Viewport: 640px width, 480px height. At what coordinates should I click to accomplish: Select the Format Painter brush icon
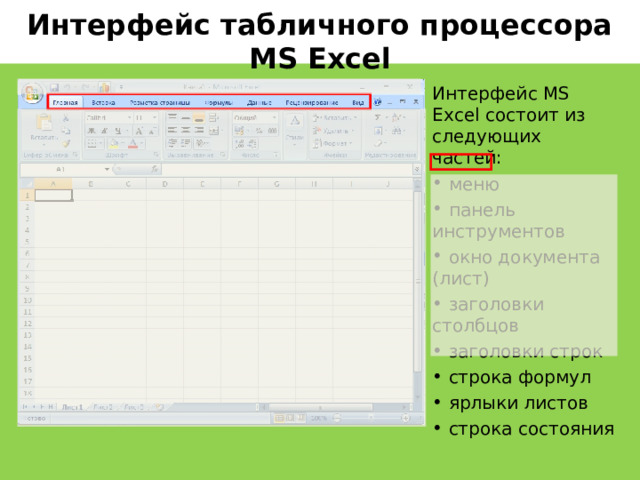point(65,143)
